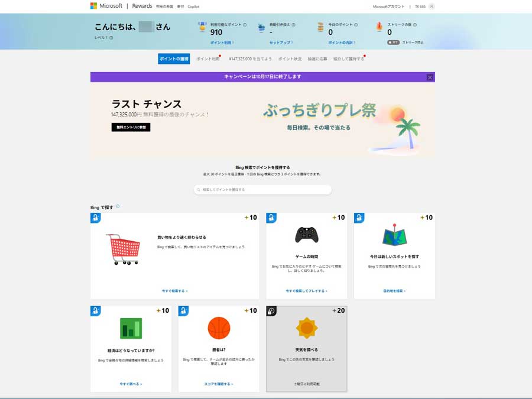This screenshot has height=399, width=532.
Task: Click 今すぐ検索する link on shopping card
Action: pos(174,291)
